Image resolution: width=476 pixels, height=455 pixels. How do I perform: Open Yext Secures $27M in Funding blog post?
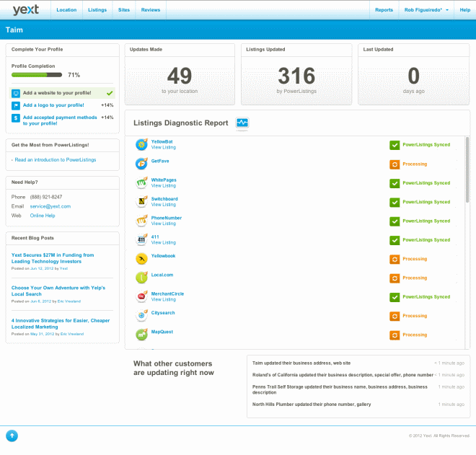click(x=53, y=258)
